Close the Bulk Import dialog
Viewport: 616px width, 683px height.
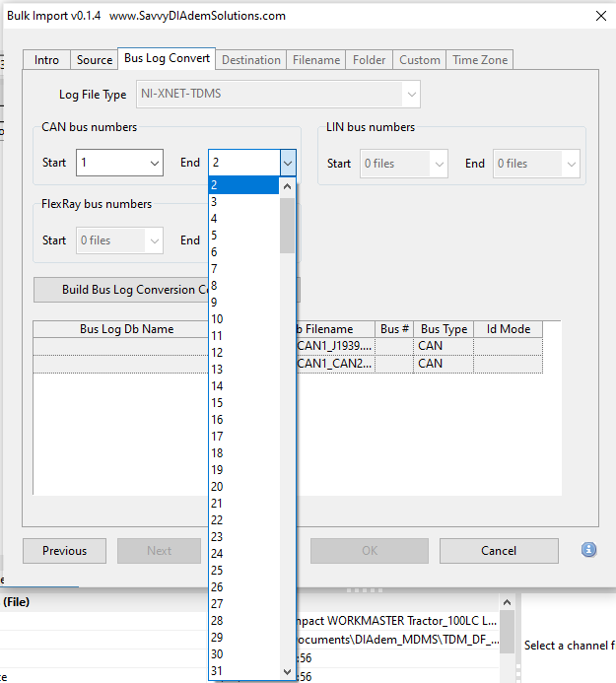point(600,16)
